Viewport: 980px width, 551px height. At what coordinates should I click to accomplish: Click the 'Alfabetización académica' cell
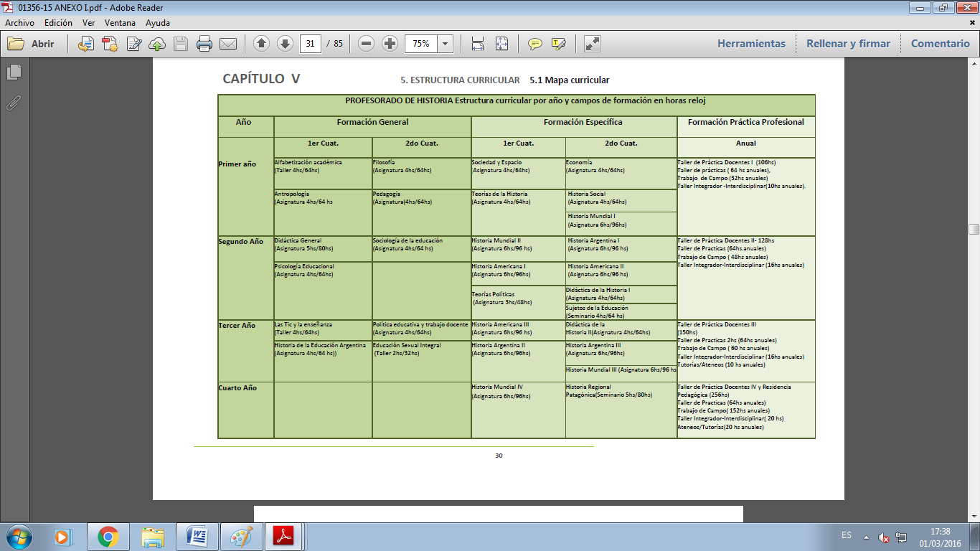(323, 174)
